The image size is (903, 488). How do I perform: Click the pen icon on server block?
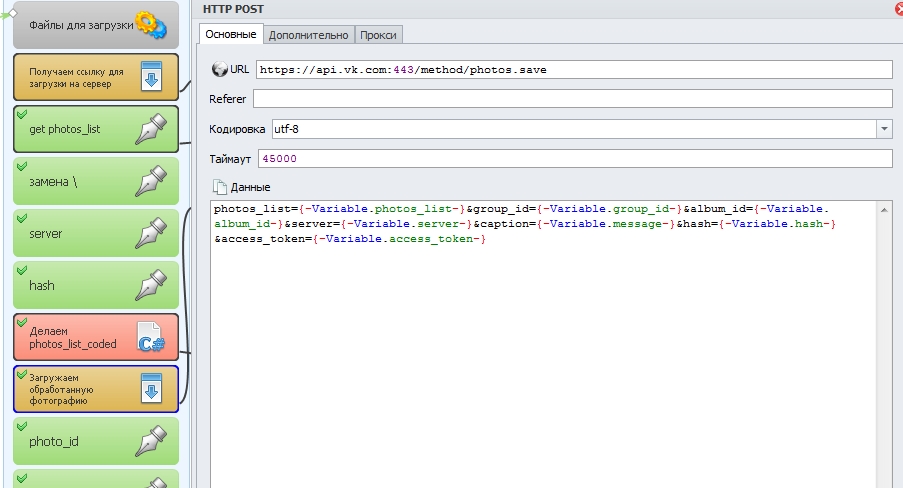point(150,233)
